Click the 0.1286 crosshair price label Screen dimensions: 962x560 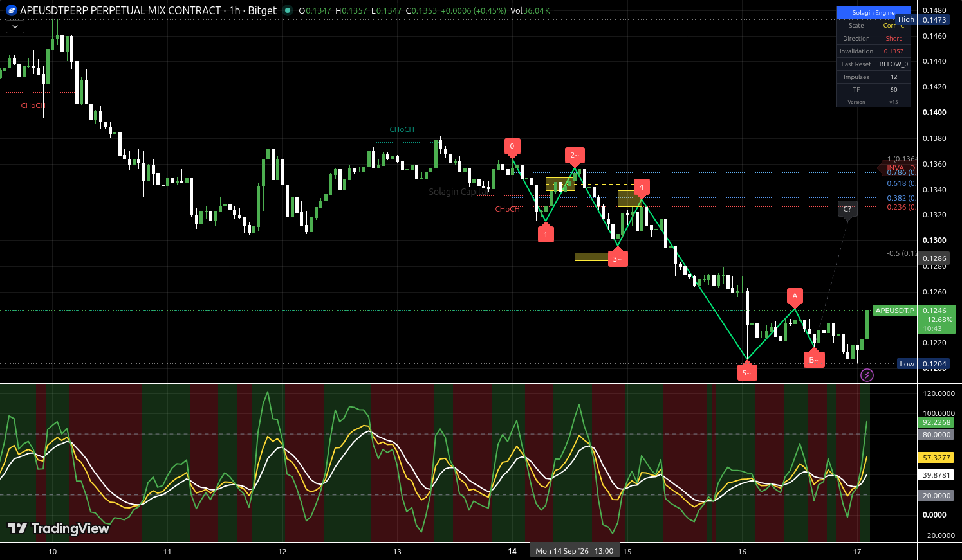click(x=934, y=258)
